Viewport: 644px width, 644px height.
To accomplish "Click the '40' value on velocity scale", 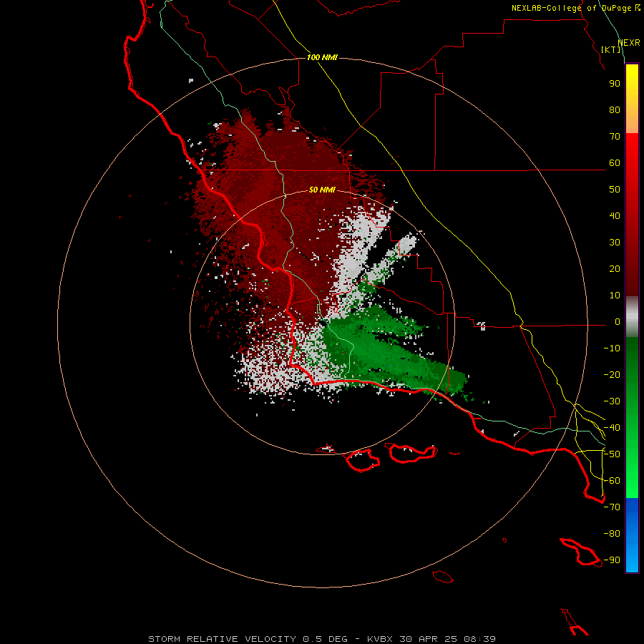I will tap(615, 216).
